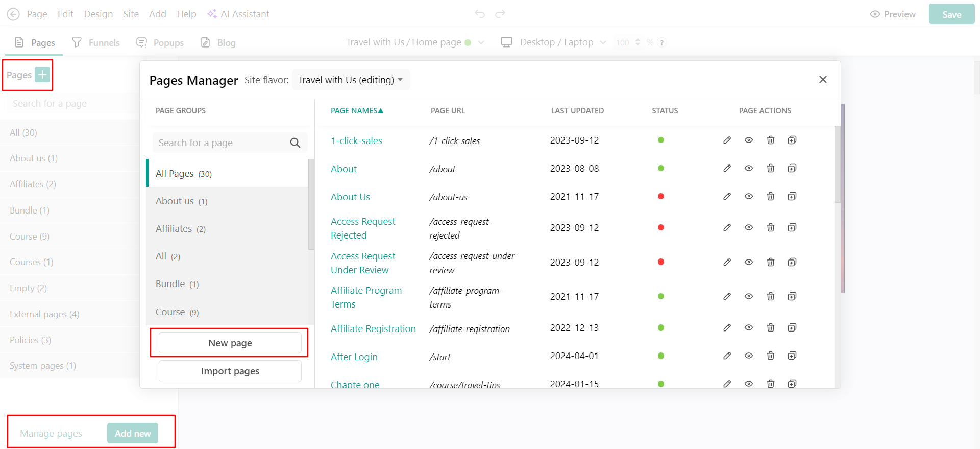Click the Import pages button
The height and width of the screenshot is (449, 980).
click(230, 371)
